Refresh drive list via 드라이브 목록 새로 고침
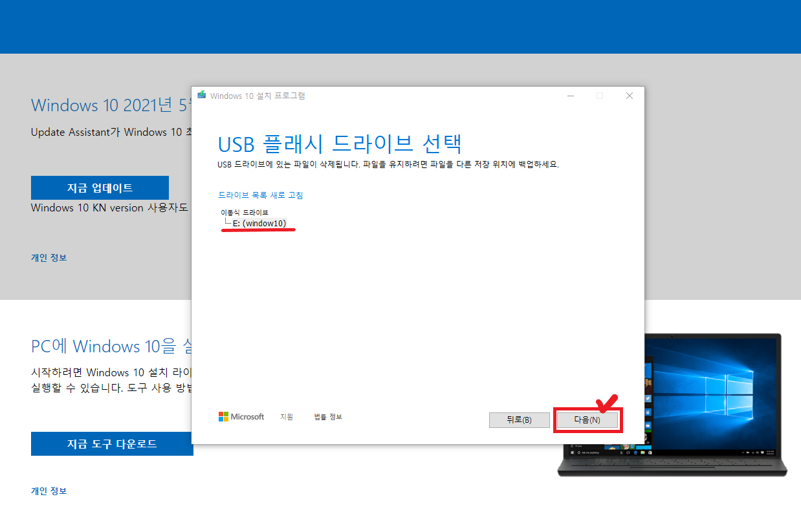801x532 pixels. click(x=261, y=195)
